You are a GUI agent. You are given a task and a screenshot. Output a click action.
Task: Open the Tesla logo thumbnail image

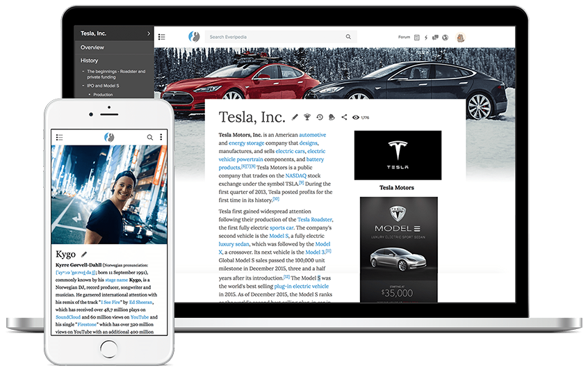(x=398, y=155)
